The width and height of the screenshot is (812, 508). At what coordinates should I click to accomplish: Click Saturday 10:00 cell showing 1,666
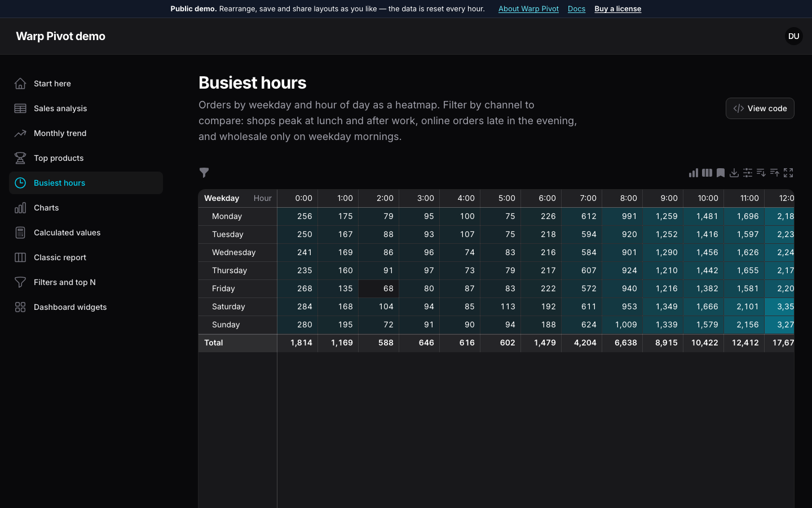pos(704,306)
